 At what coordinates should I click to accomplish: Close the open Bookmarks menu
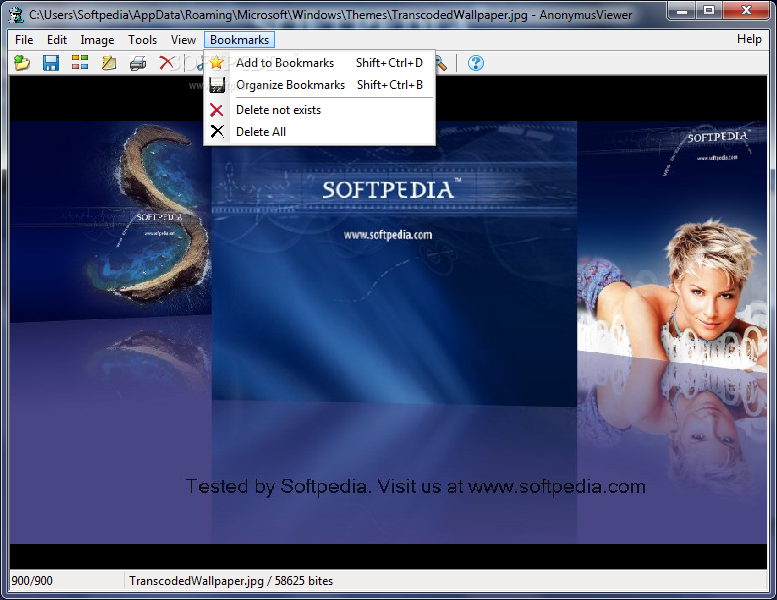tap(239, 40)
